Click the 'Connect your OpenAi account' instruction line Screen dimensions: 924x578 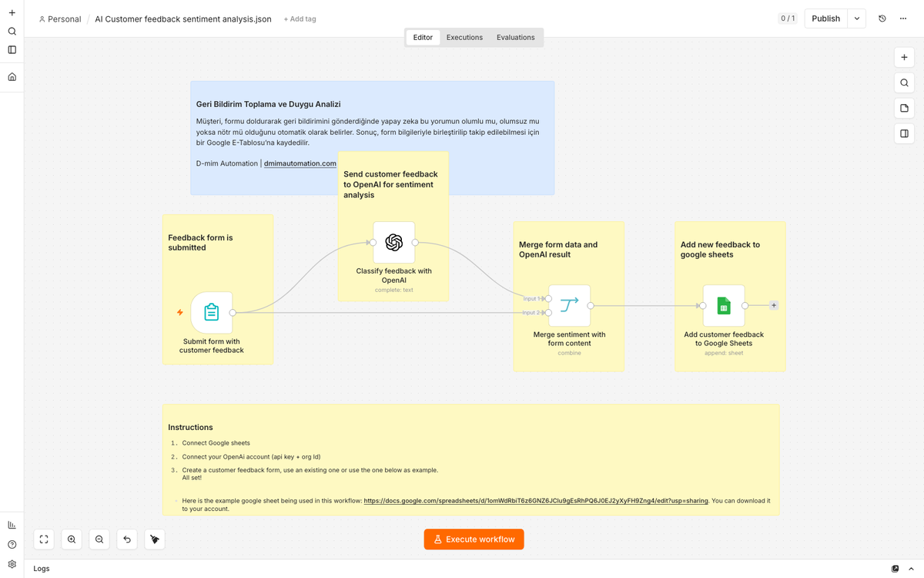pos(251,457)
